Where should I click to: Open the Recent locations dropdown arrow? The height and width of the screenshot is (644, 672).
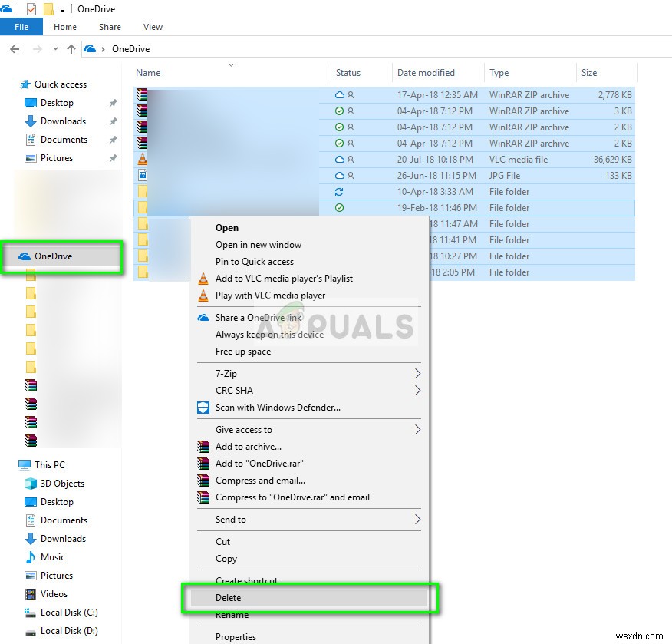click(55, 49)
